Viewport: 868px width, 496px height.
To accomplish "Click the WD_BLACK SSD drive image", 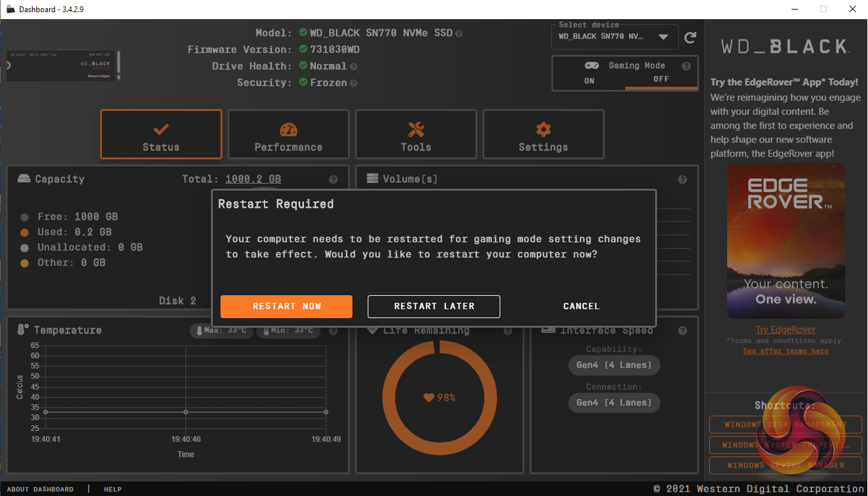I will 64,66.
